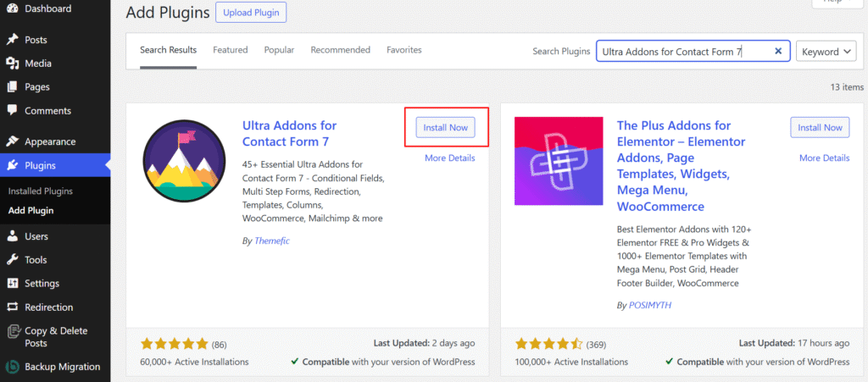
Task: Switch to the Featured tab
Action: tap(231, 50)
